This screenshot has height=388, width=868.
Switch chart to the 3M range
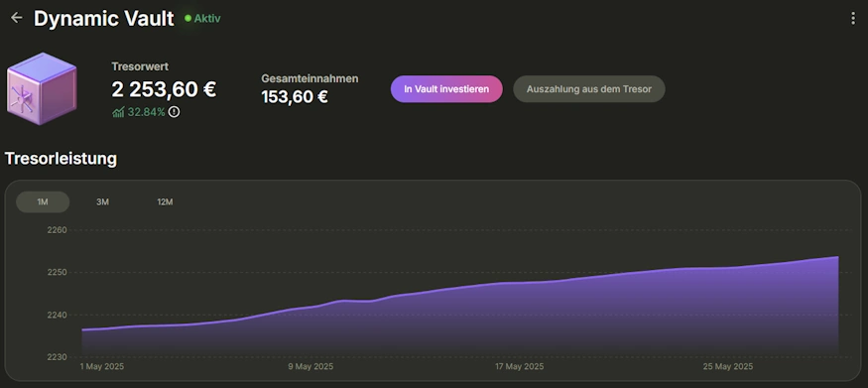tap(102, 202)
